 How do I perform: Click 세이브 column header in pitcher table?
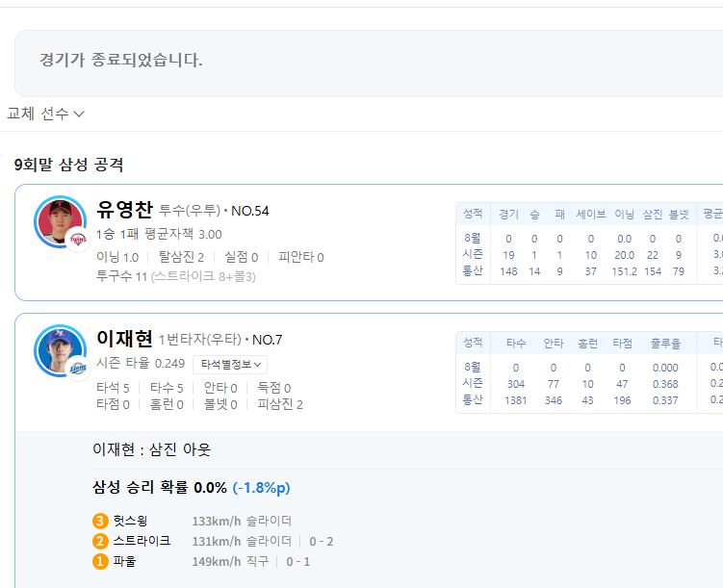pos(590,214)
